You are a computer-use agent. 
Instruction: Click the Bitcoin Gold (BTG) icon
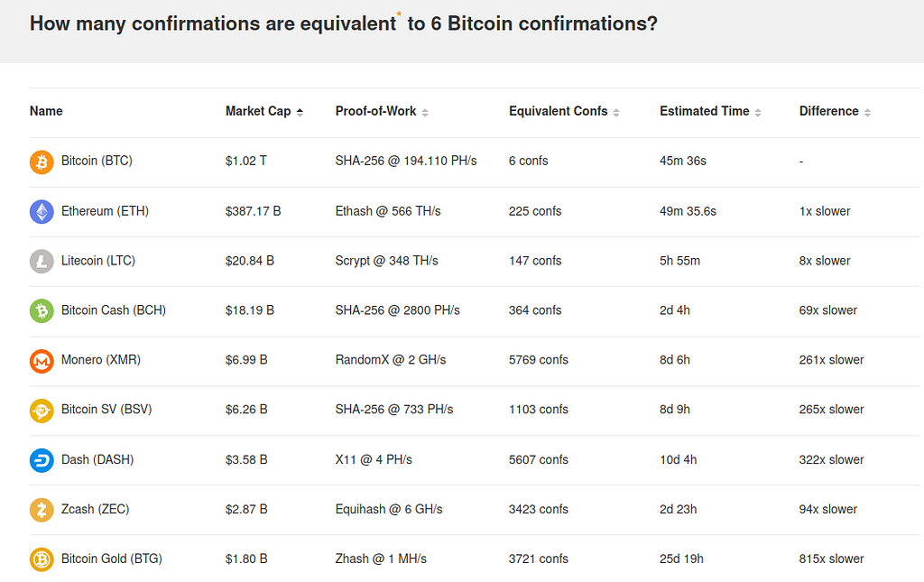coord(42,559)
